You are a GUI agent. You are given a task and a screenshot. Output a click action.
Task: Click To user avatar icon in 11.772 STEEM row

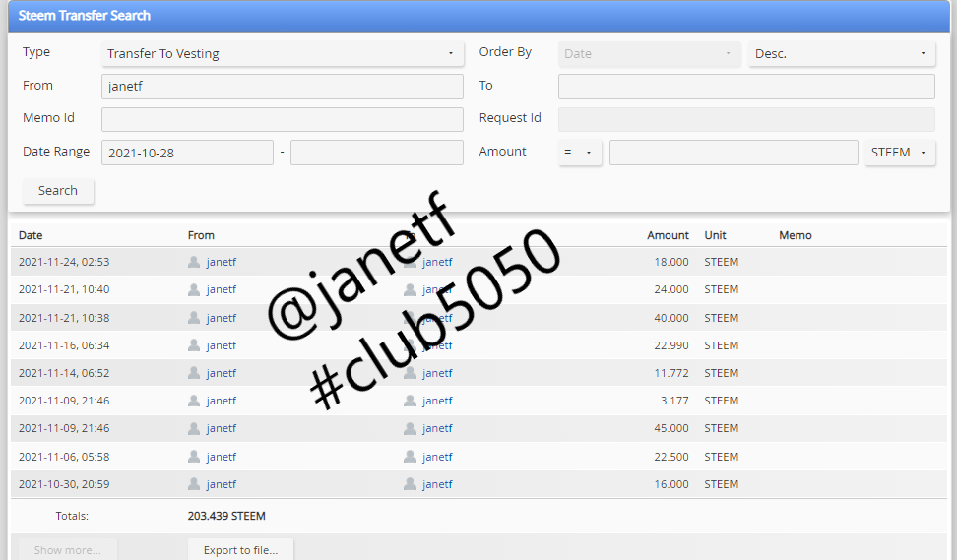click(x=411, y=373)
